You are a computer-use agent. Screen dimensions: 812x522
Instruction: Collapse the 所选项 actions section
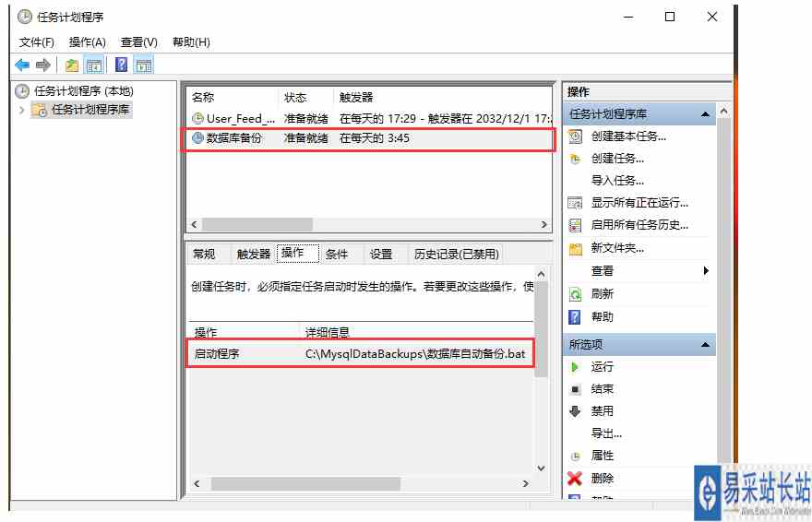705,345
